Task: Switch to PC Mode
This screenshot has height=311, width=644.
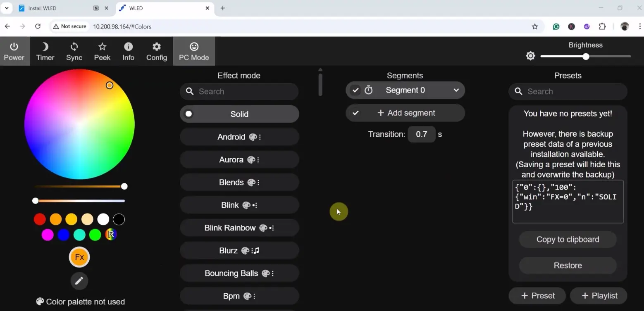Action: pyautogui.click(x=193, y=51)
